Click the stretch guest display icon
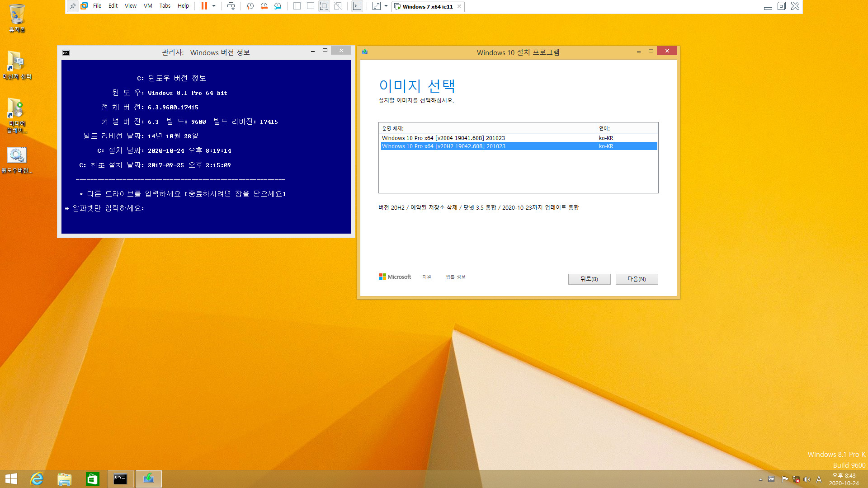The height and width of the screenshot is (488, 868). 376,6
